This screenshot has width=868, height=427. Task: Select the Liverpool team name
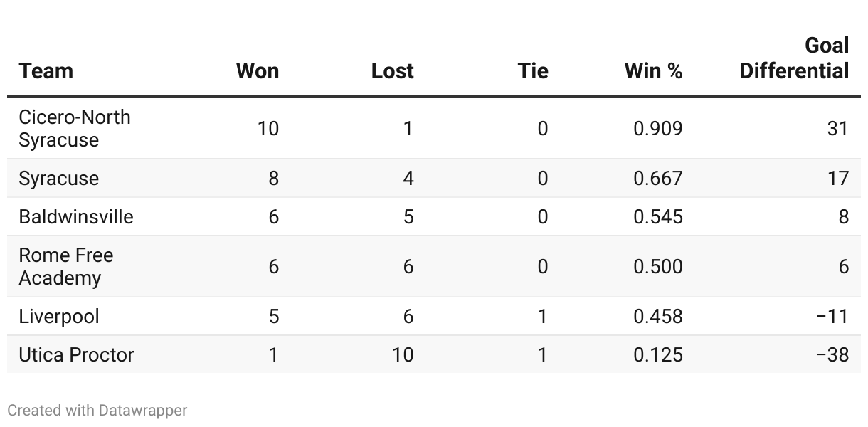coord(59,316)
